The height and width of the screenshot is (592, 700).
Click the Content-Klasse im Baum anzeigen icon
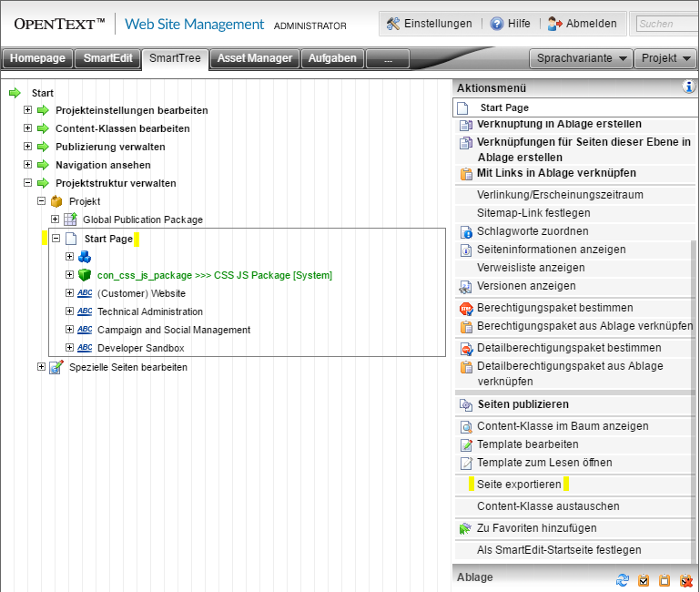pyautogui.click(x=466, y=427)
